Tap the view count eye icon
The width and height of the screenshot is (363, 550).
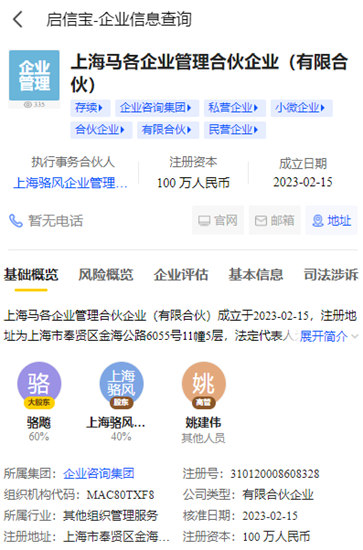[28, 105]
